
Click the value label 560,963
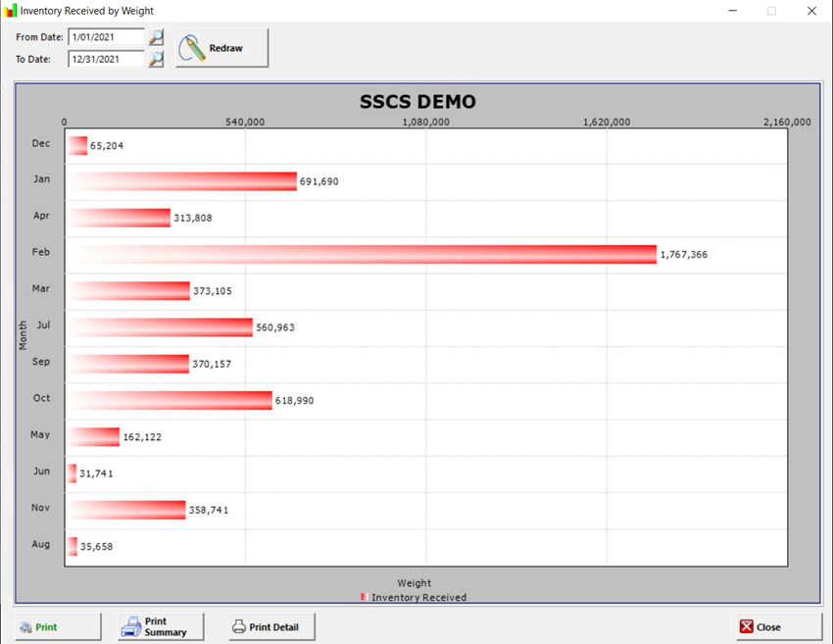275,327
